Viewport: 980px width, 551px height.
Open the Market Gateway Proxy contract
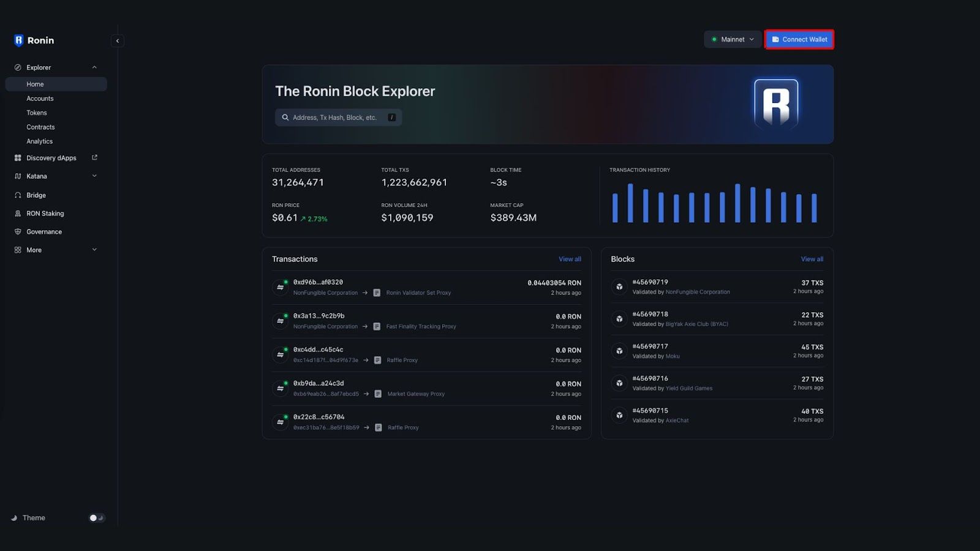(x=416, y=394)
